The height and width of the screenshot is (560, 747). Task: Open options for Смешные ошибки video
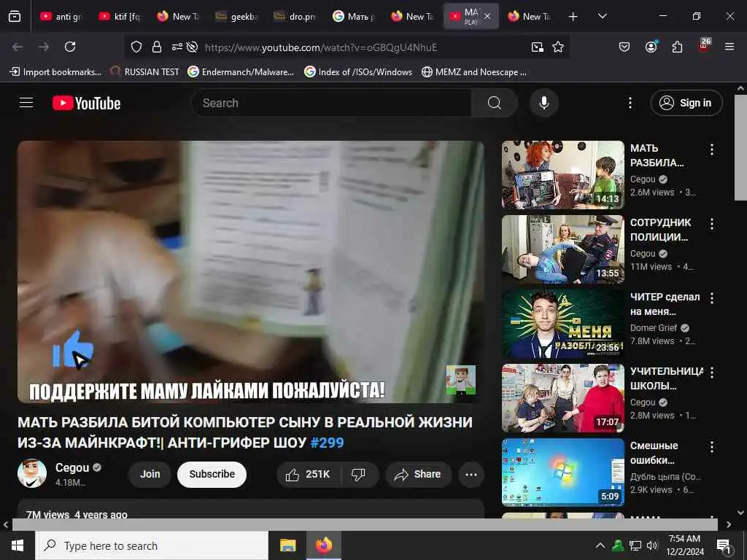tap(712, 447)
